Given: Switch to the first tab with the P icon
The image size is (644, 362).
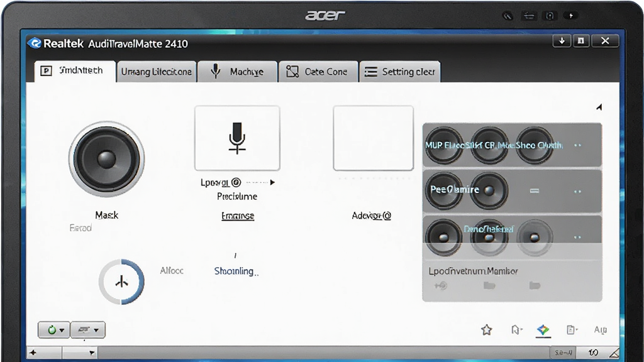Looking at the screenshot, I should point(75,71).
